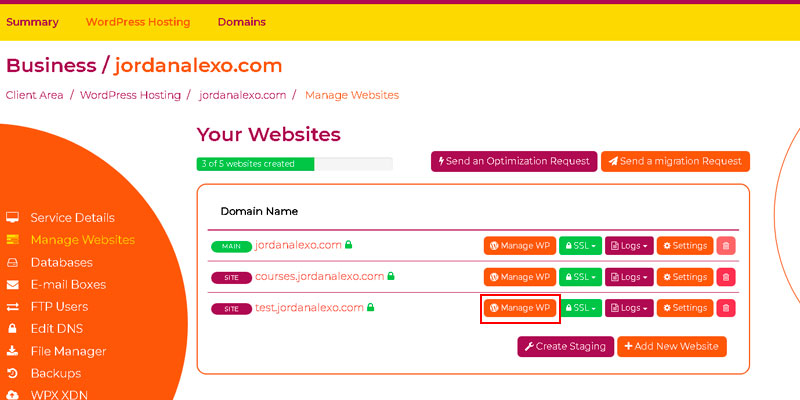
Task: Expand SSL dropdown for test.jordanalexo.com
Action: coord(581,308)
